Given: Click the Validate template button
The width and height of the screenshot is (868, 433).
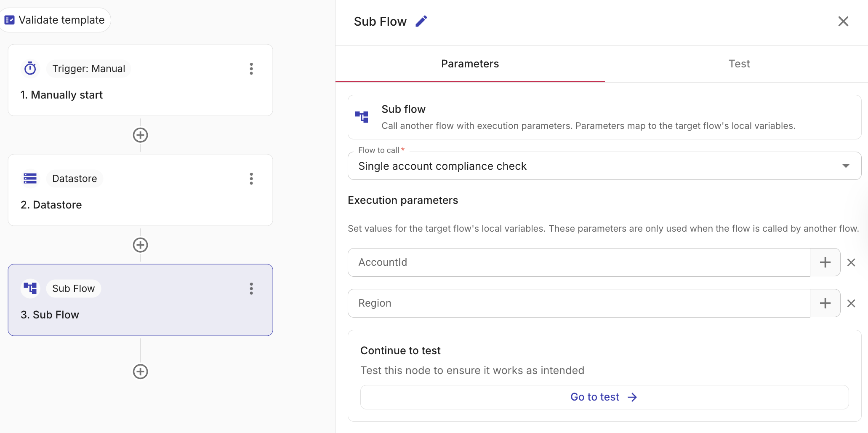Looking at the screenshot, I should (x=55, y=19).
